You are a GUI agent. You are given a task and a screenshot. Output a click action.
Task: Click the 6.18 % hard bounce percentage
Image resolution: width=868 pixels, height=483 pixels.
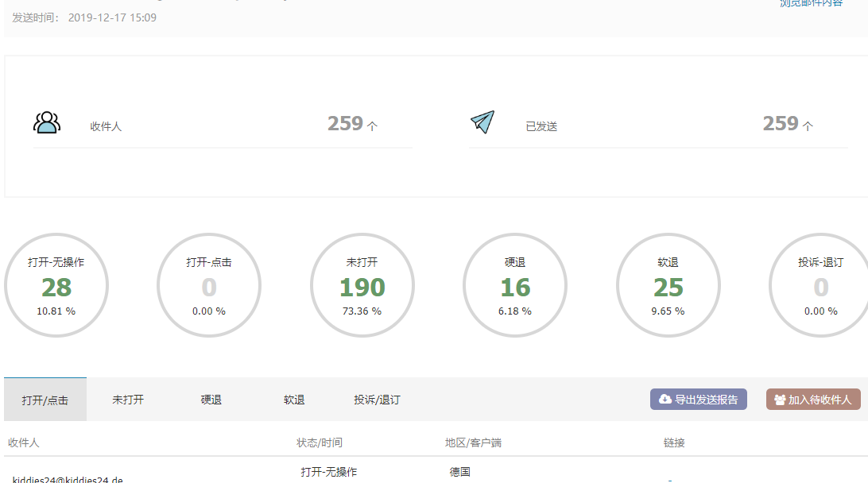click(515, 311)
